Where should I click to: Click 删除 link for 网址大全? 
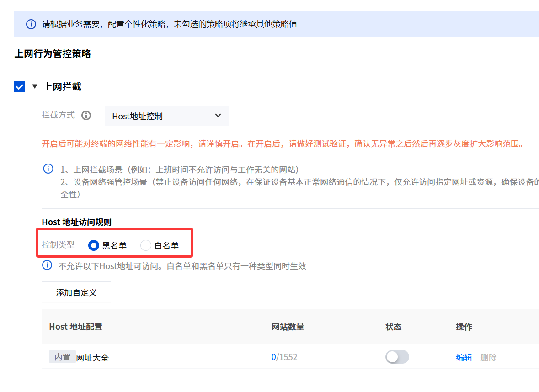pos(488,357)
